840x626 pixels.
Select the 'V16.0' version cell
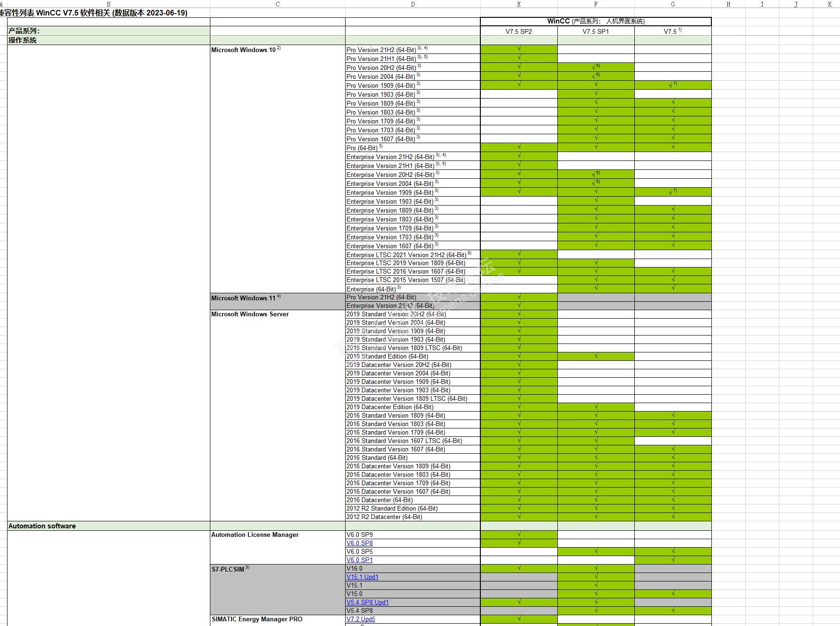(x=413, y=569)
